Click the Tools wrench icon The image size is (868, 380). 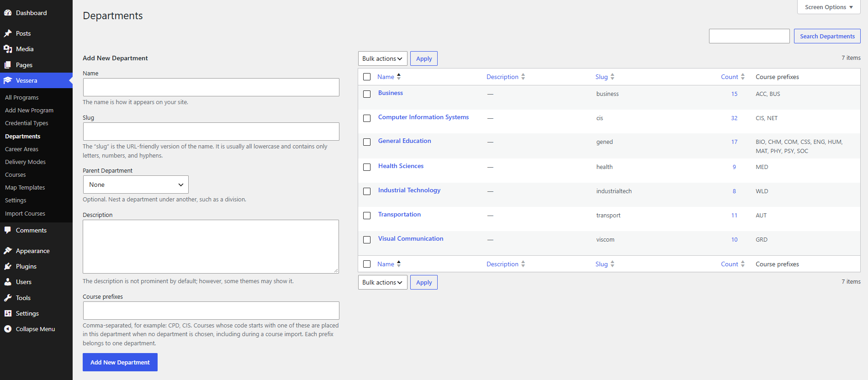coord(8,298)
